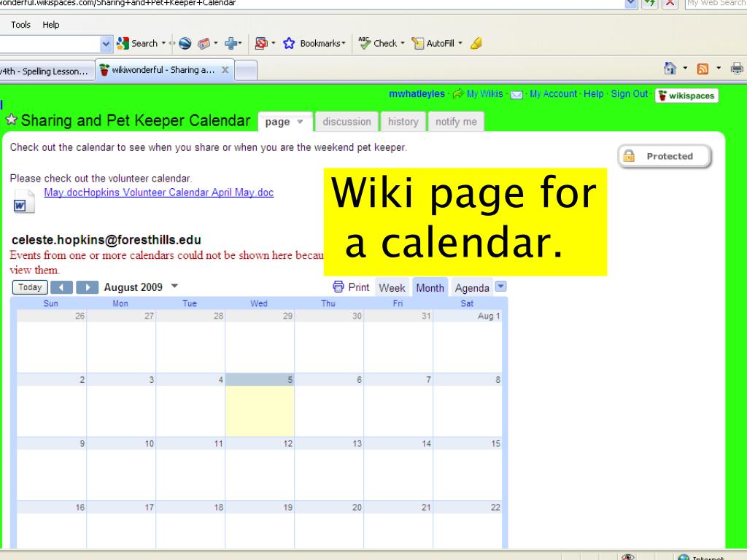747x560 pixels.
Task: Open a new blank browser tab
Action: 247,71
